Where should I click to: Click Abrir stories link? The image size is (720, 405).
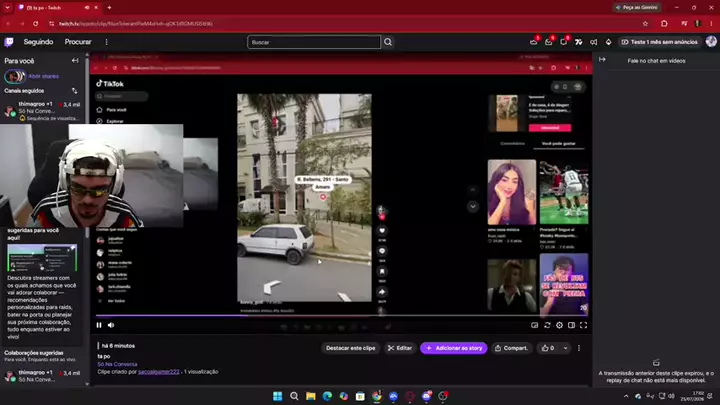coord(44,76)
